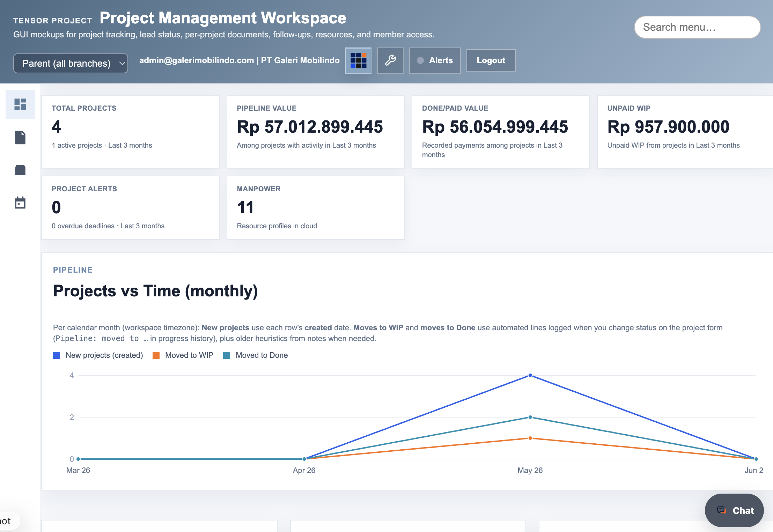
Task: Click the orange May 26 data point at 1
Action: (530, 438)
